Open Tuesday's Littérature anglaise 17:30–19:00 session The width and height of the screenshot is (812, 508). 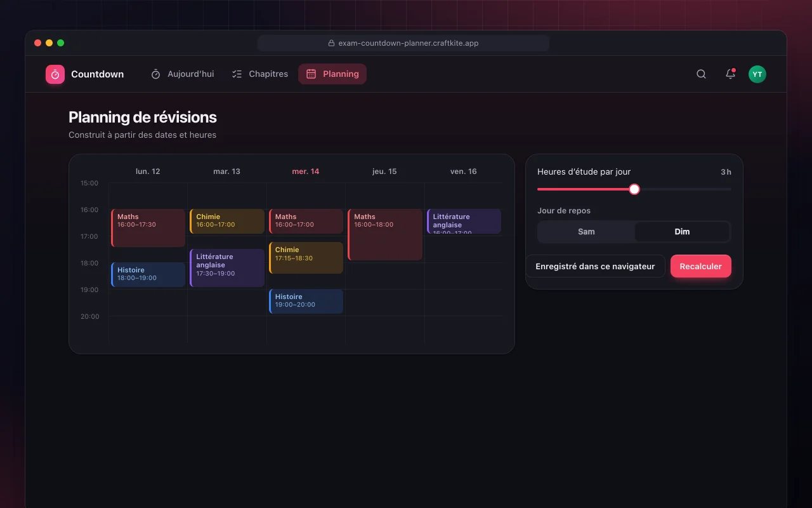click(227, 268)
